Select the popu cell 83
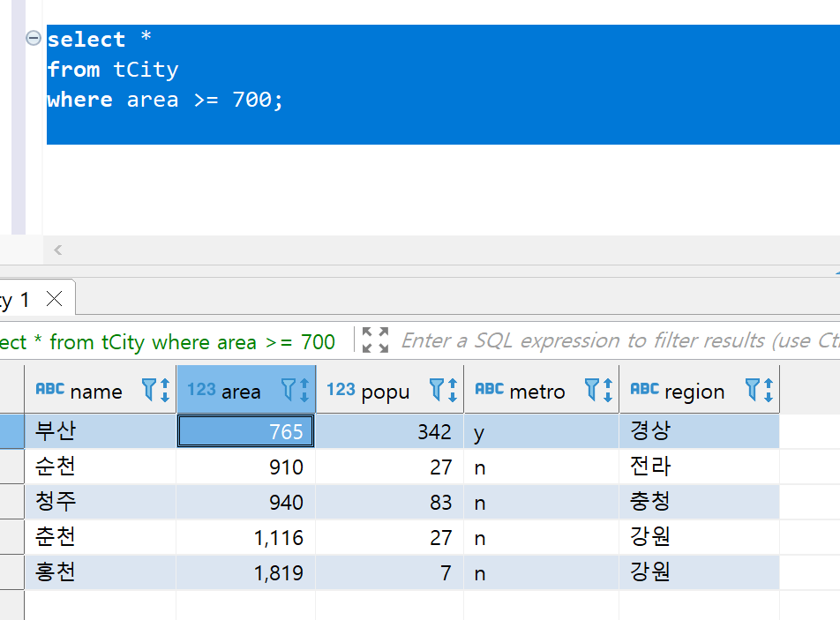This screenshot has height=620, width=840. [389, 502]
